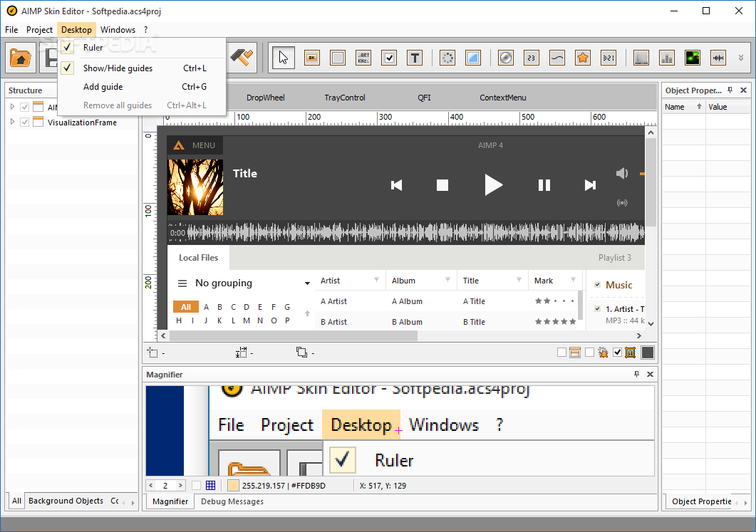This screenshot has height=532, width=756.
Task: Click the sampled color swatch #FFDB9D
Action: click(x=233, y=486)
